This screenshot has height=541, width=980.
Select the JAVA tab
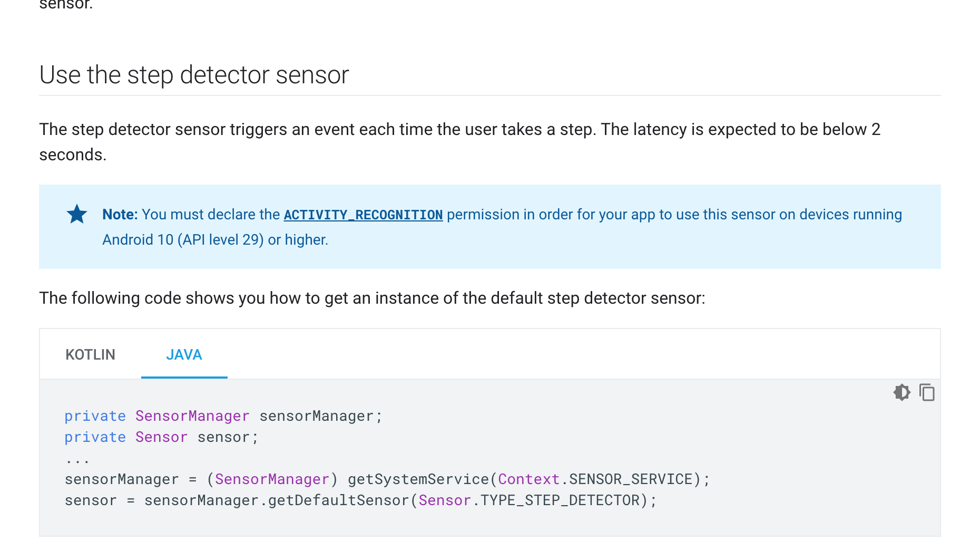[x=184, y=354]
